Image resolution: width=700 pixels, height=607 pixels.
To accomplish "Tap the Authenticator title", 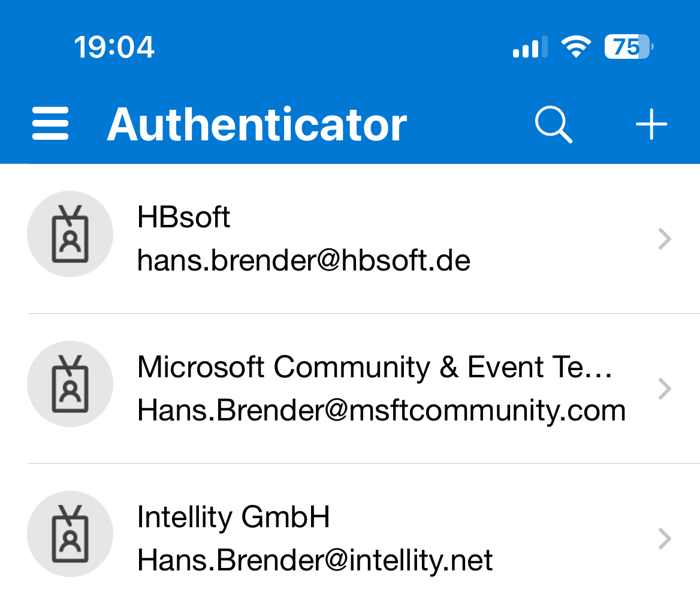I will pyautogui.click(x=257, y=125).
